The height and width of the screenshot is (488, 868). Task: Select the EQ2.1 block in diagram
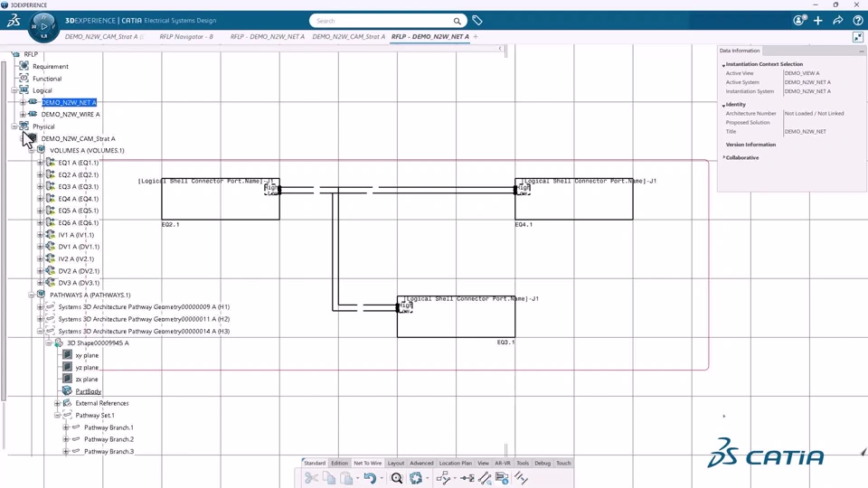(x=221, y=199)
